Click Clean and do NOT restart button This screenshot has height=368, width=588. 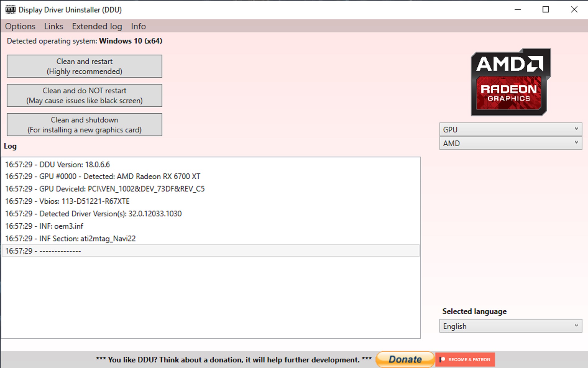[85, 95]
